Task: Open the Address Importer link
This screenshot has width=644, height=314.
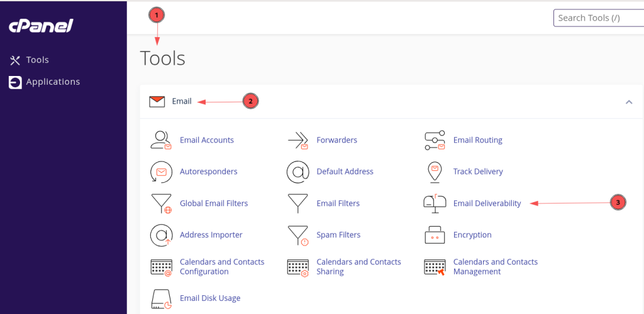Action: [x=211, y=235]
